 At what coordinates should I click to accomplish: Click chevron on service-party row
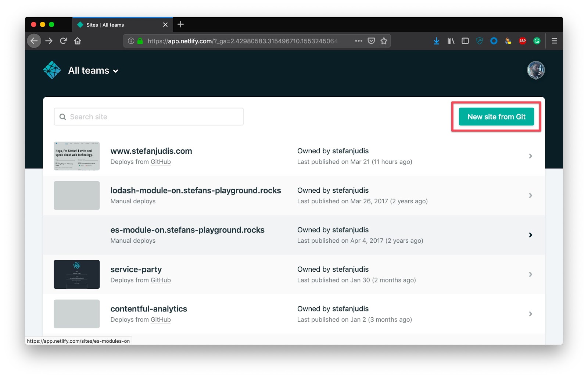click(x=530, y=274)
